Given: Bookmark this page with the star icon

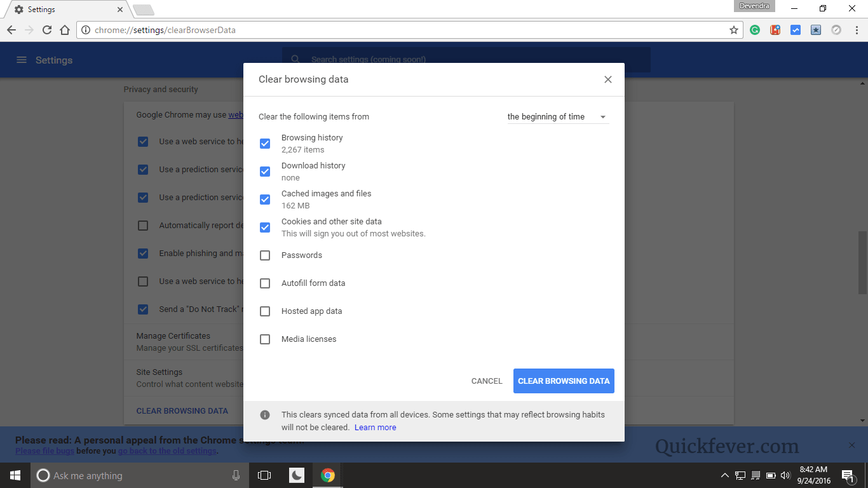Looking at the screenshot, I should (x=734, y=29).
